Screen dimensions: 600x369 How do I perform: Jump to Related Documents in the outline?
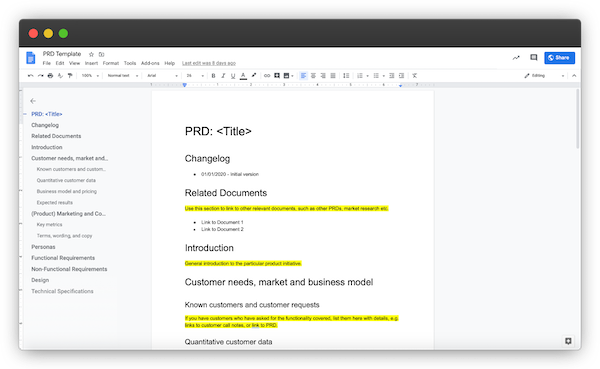click(x=56, y=136)
